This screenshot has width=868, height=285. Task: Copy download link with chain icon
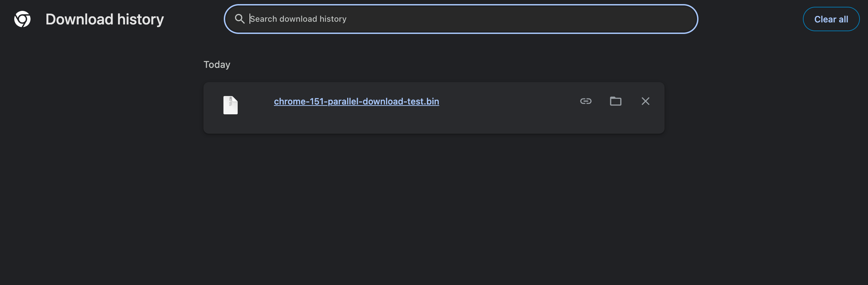(586, 101)
